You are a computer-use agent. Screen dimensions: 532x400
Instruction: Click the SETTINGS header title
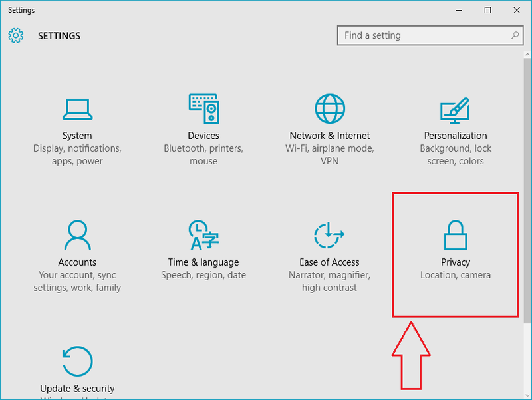[59, 36]
